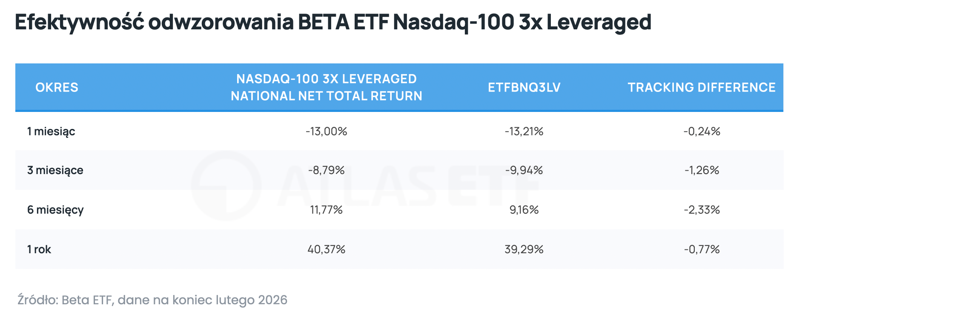Click the 11,77% six-month index value

click(327, 210)
